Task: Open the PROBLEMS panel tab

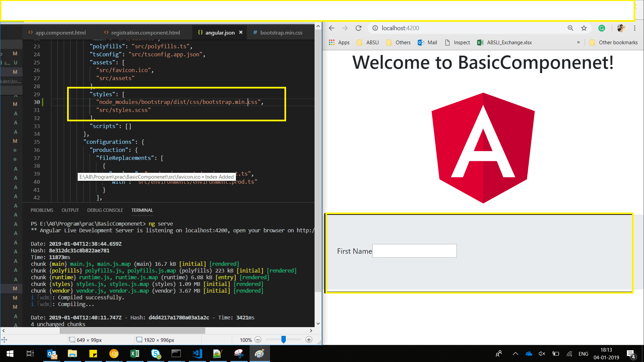Action: point(42,210)
